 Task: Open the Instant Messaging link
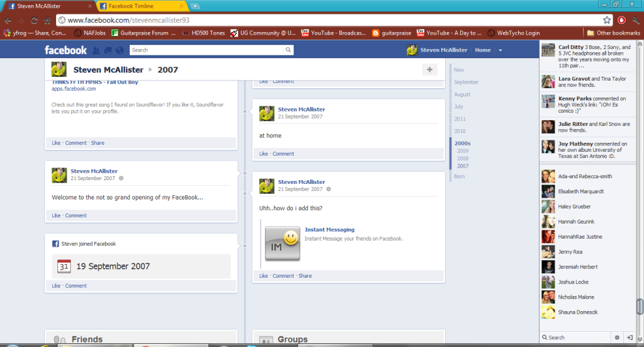pyautogui.click(x=329, y=230)
